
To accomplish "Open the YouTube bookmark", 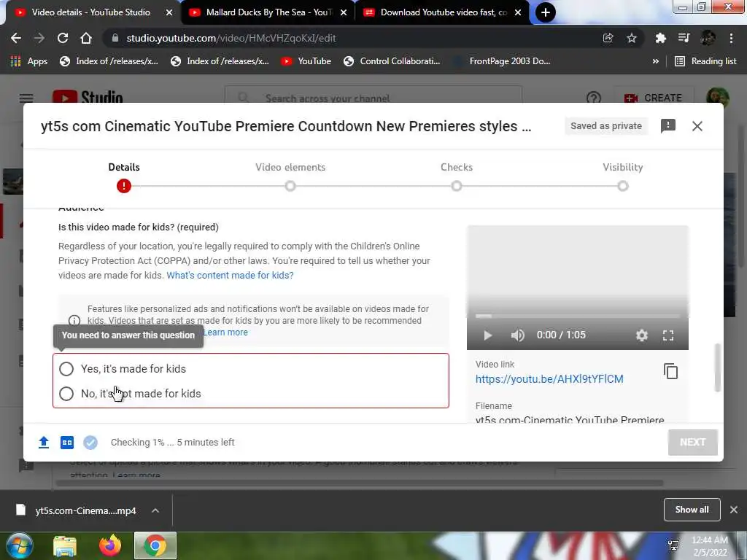I will pos(306,61).
